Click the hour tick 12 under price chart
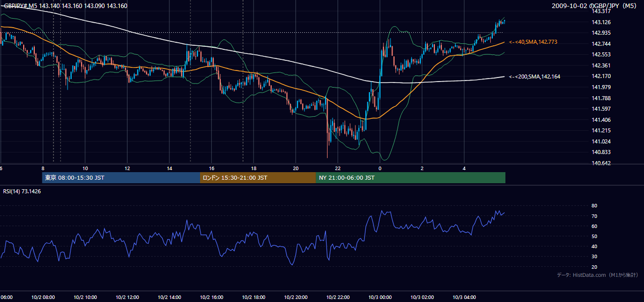The width and height of the screenshot is (644, 302). pos(127,169)
